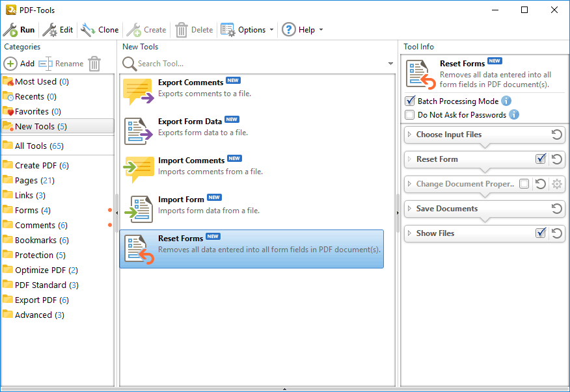
Task: Open the PDF Standard category
Action: click(x=57, y=285)
